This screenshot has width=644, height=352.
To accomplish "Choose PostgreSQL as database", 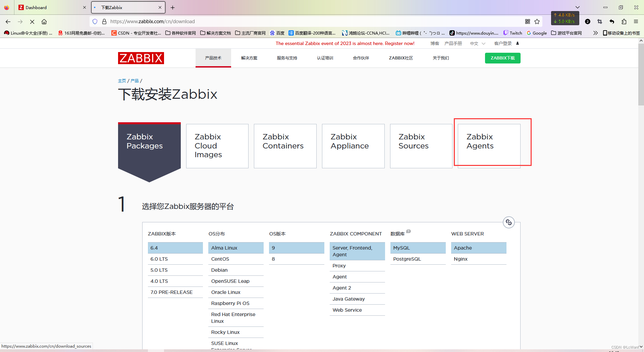I will (x=418, y=259).
